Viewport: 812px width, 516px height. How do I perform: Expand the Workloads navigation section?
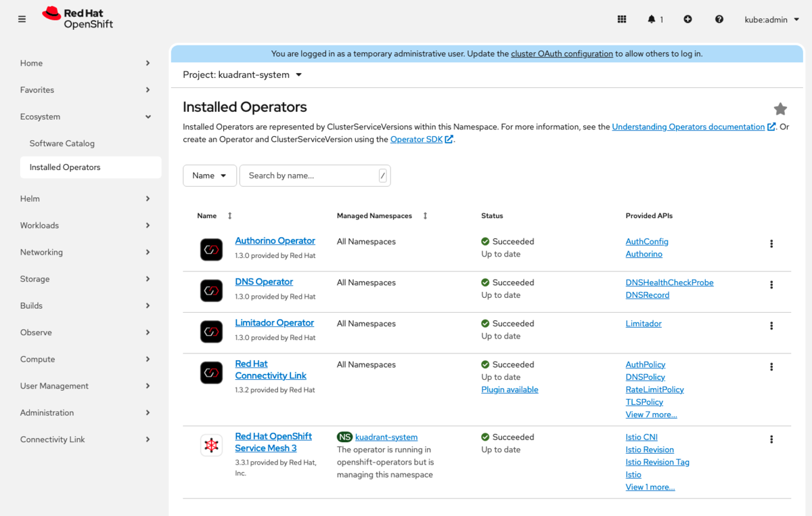click(86, 225)
